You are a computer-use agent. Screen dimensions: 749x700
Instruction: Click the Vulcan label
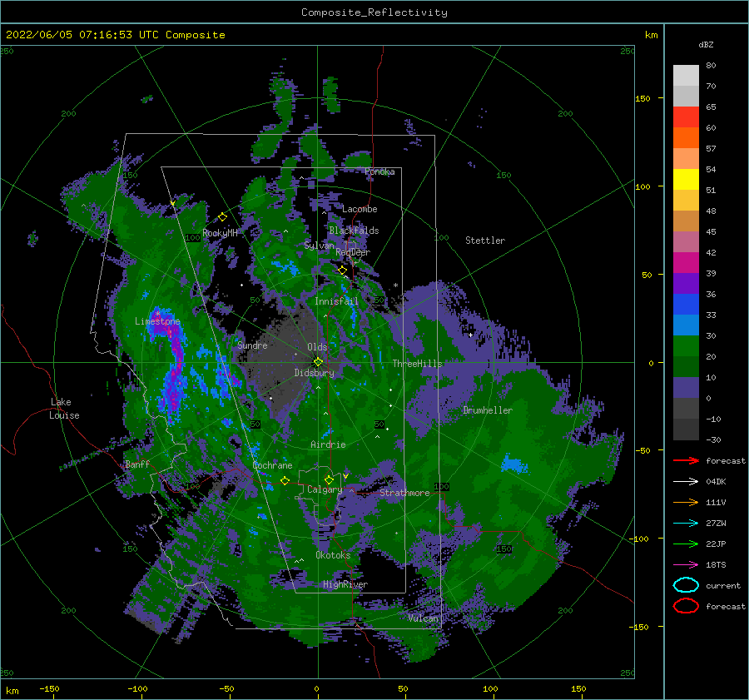pos(424,618)
